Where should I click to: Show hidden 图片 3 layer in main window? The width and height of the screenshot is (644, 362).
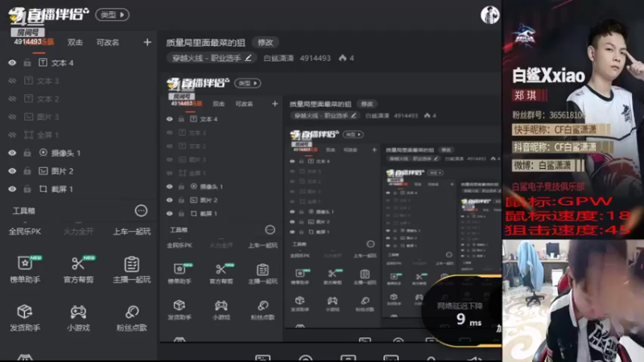(12, 117)
